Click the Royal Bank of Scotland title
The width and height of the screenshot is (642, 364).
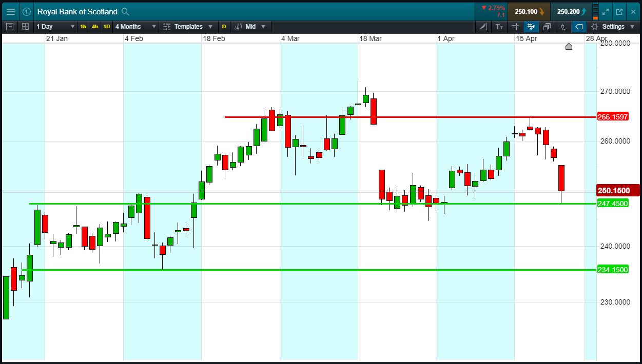77,11
